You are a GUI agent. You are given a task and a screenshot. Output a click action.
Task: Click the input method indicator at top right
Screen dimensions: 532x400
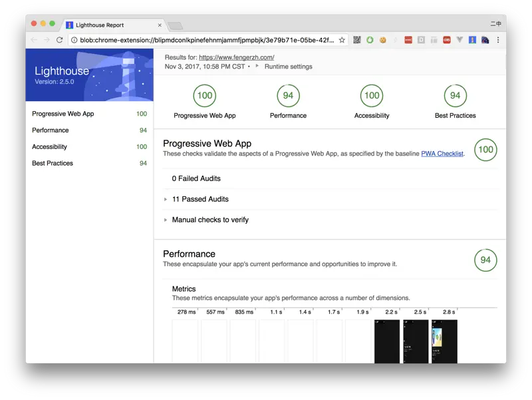click(x=495, y=23)
